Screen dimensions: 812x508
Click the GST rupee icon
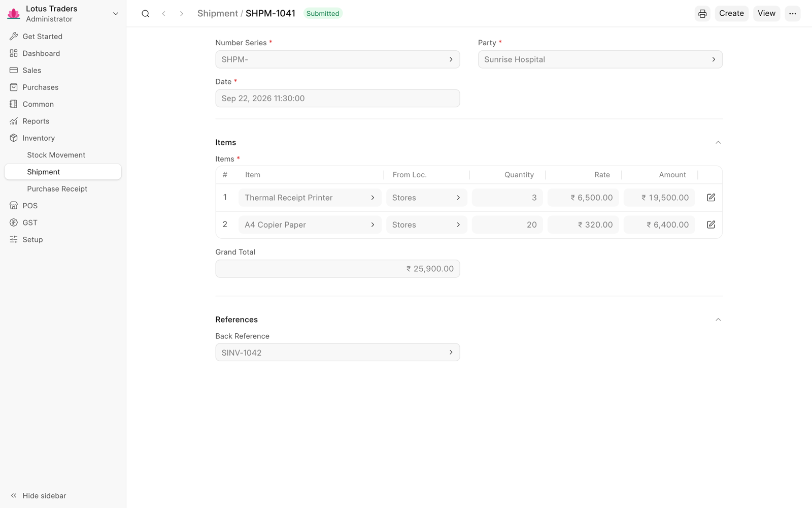point(14,223)
